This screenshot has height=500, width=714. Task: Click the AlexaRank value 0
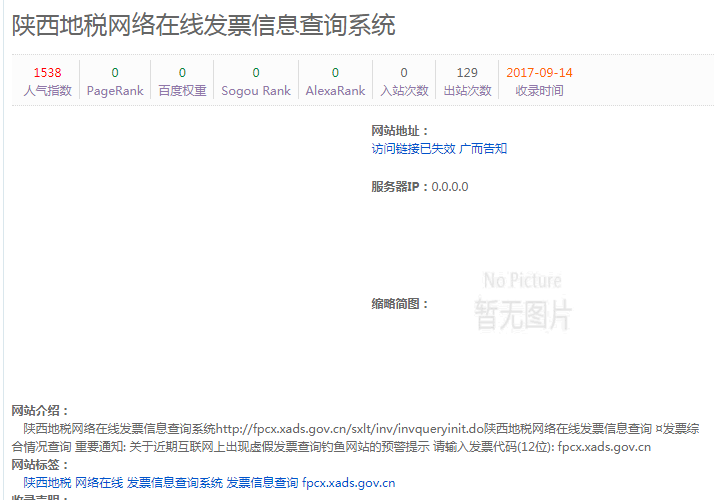[336, 73]
